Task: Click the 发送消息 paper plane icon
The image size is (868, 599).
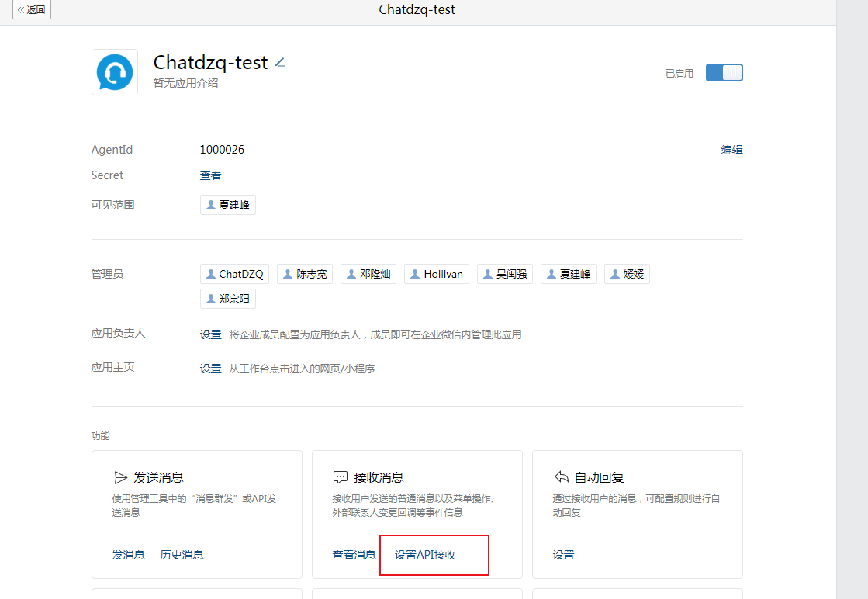Action: (x=120, y=477)
